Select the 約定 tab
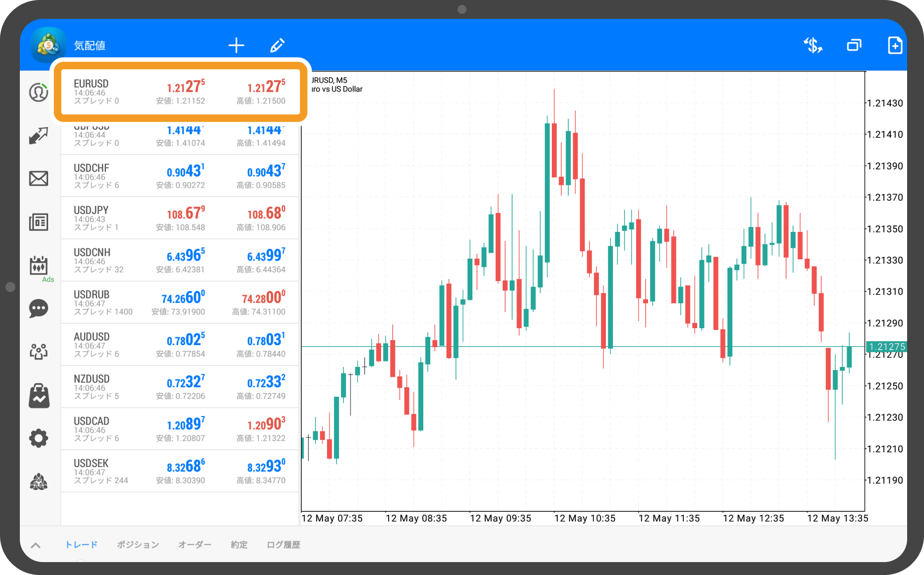 click(239, 545)
